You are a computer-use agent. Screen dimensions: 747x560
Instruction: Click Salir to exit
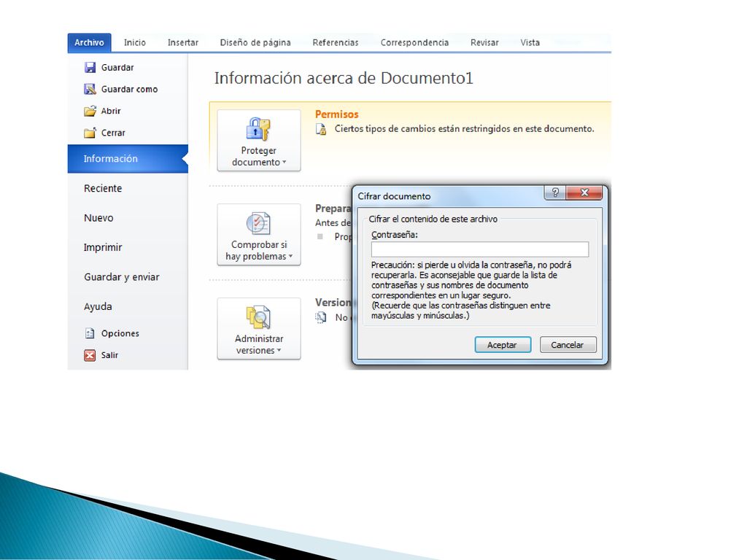click(109, 355)
